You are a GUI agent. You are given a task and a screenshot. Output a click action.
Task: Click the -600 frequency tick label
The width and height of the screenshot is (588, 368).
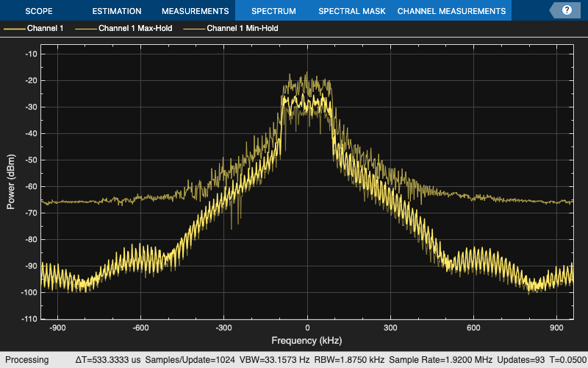click(140, 328)
